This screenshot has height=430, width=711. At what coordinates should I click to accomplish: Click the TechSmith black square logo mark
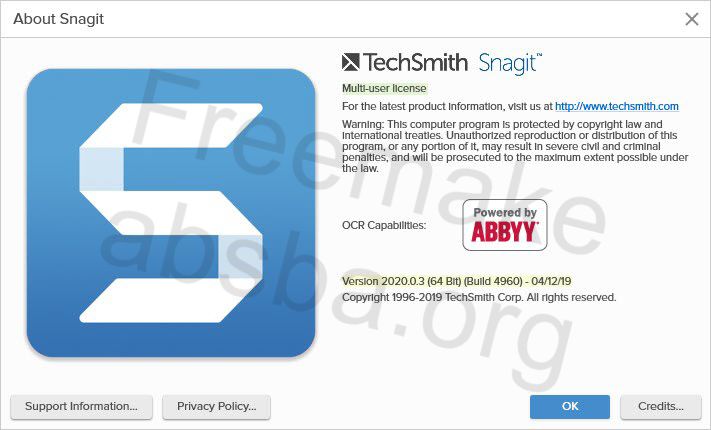351,62
